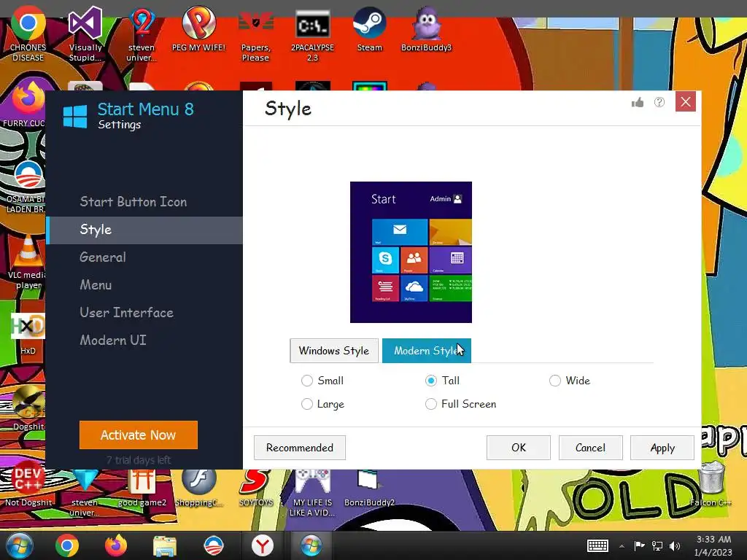Click the Start Menu 8 Windows logo

[75, 116]
